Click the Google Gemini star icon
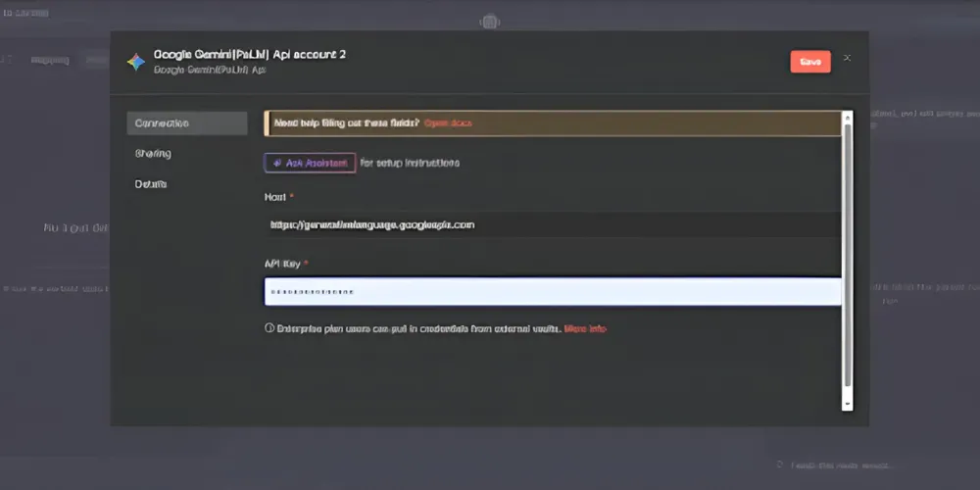This screenshot has width=980, height=490. click(135, 61)
